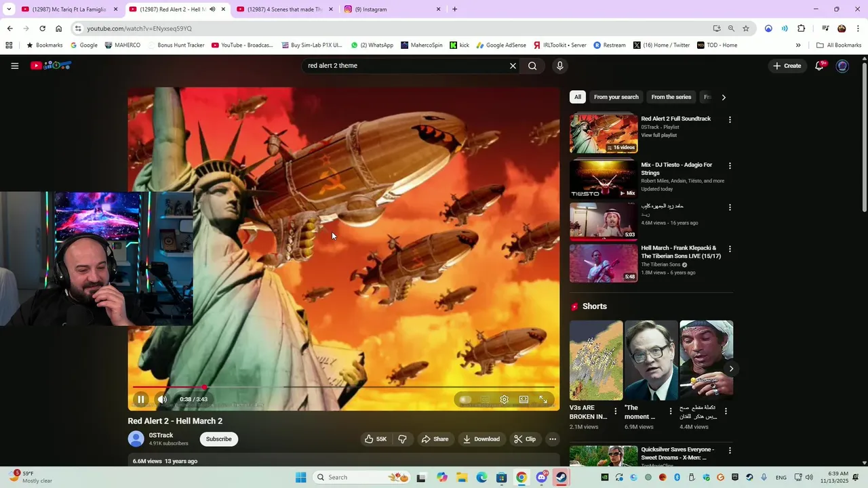Clear the 'red alert 2 theme' search text
This screenshot has width=868, height=488.
513,66
